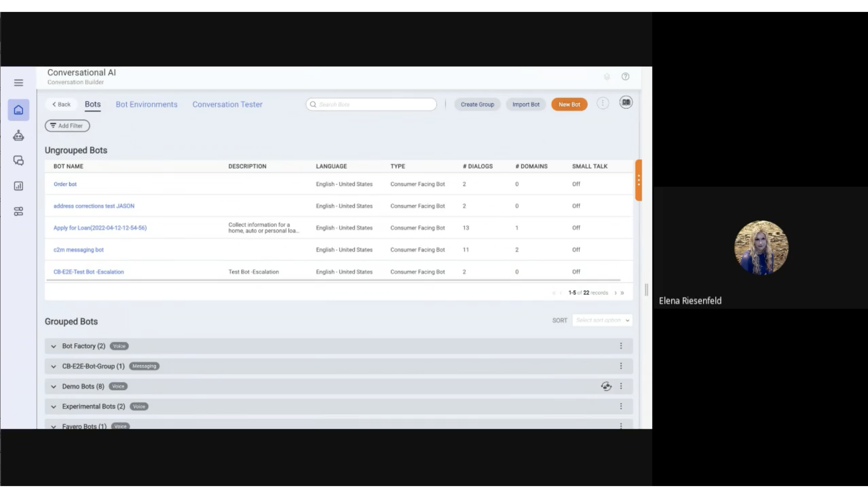Expand the Favero Bots group
The width and height of the screenshot is (868, 498).
pyautogui.click(x=53, y=427)
